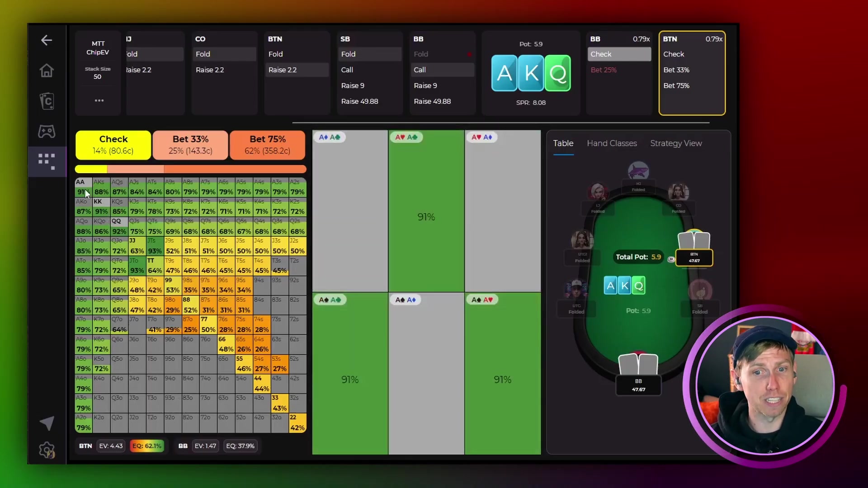This screenshot has width=868, height=488.
Task: Select the yellow Check action button
Action: pyautogui.click(x=113, y=145)
